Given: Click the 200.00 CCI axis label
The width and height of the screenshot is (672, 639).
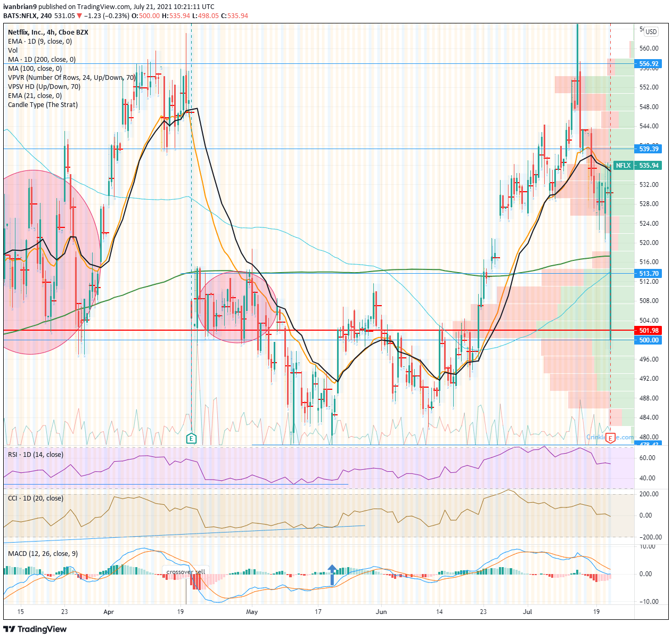Looking at the screenshot, I should (649, 494).
